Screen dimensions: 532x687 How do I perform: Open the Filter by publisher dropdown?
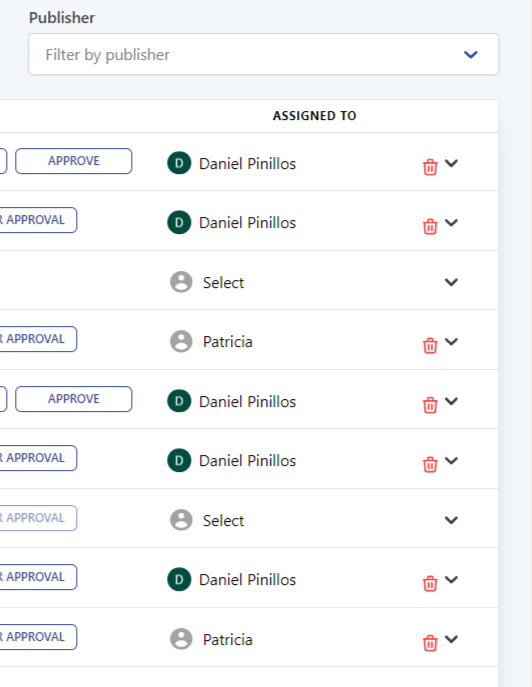coord(263,54)
